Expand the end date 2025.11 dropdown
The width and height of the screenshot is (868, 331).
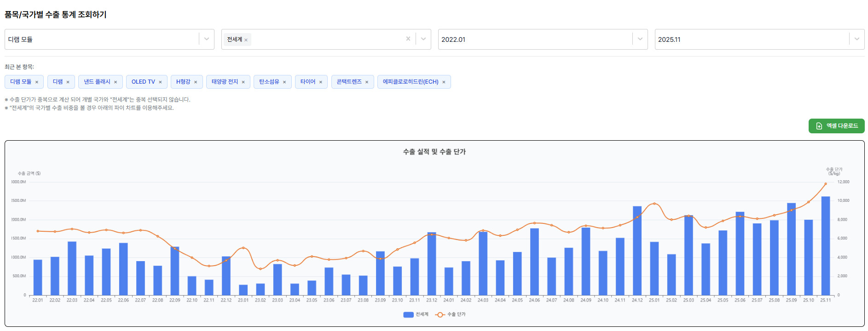pos(856,39)
